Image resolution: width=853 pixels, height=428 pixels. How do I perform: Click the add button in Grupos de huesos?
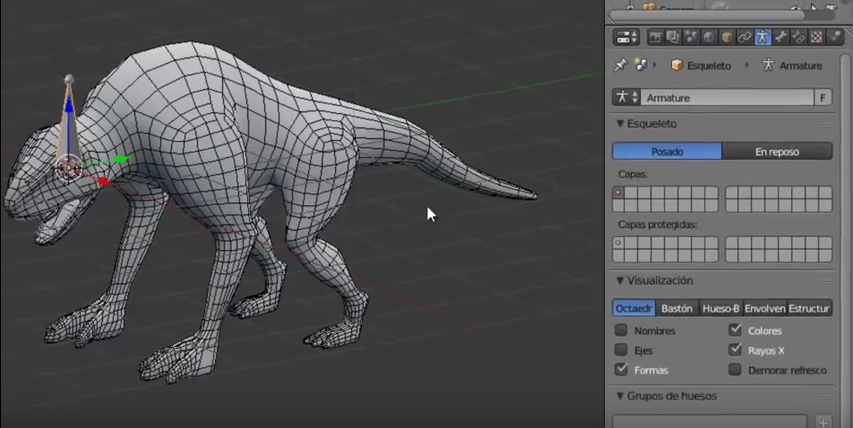tap(824, 423)
